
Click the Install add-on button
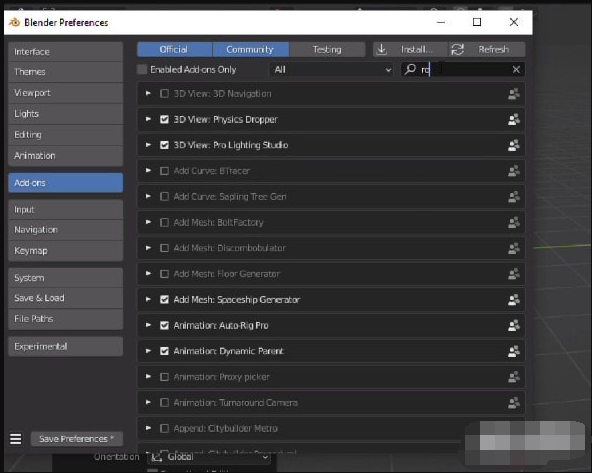point(410,49)
